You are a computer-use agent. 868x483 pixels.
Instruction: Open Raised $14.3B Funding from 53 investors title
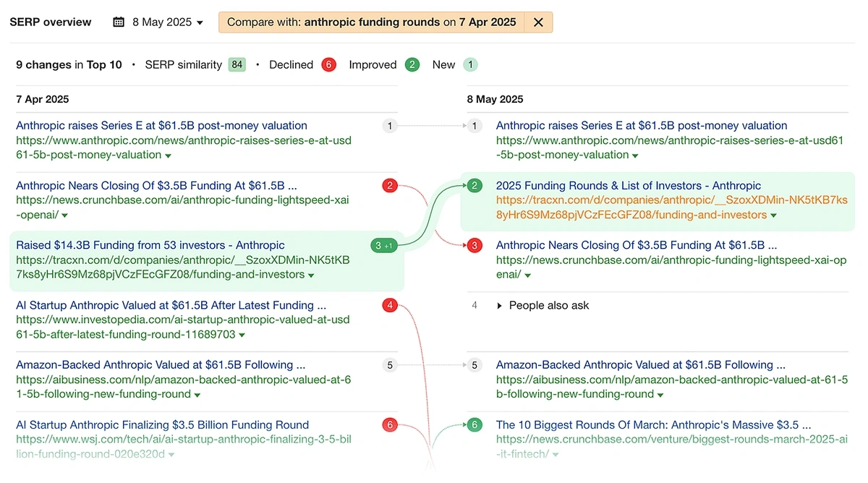point(150,245)
